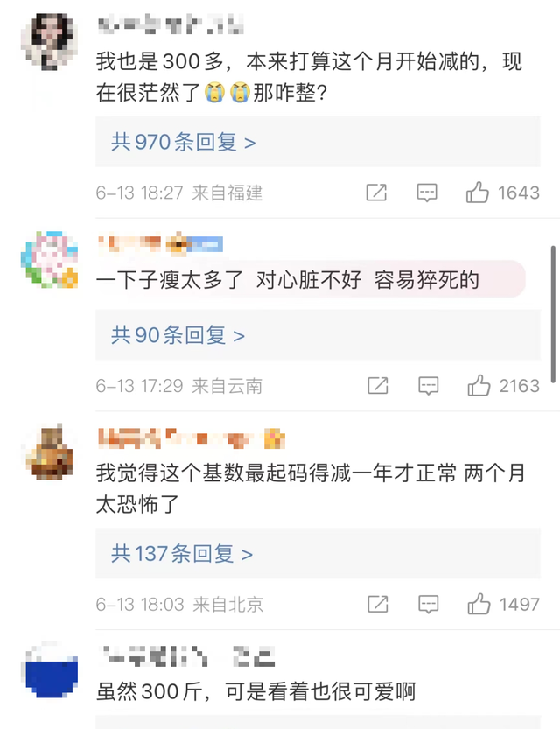This screenshot has height=729, width=560.
Task: Open flower avatar of 云南 commenter
Action: [49, 259]
